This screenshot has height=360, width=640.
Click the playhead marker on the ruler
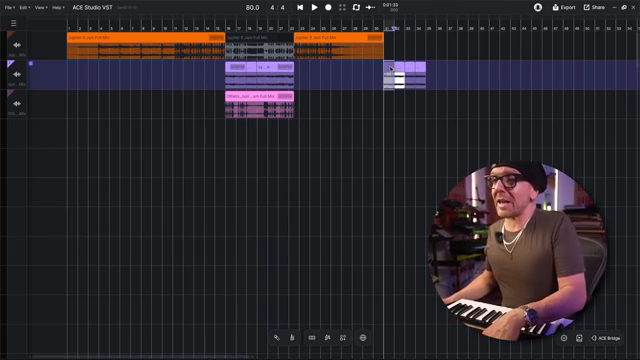393,28
